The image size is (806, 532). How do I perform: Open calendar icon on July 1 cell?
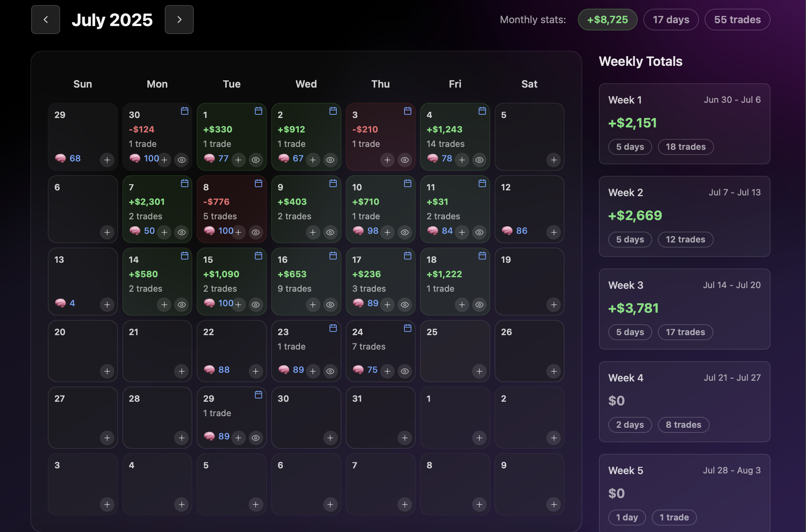pos(259,111)
